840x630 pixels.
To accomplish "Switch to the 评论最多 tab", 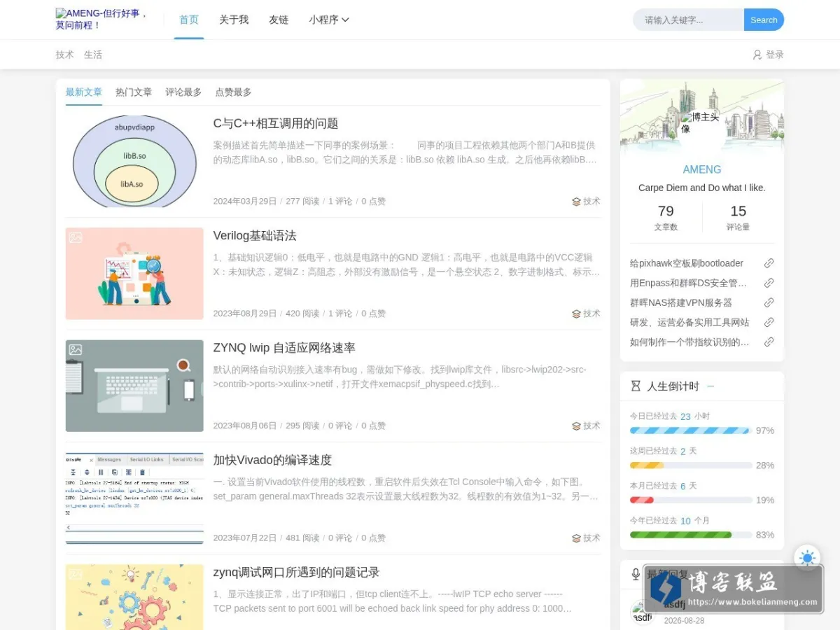I will click(x=183, y=92).
